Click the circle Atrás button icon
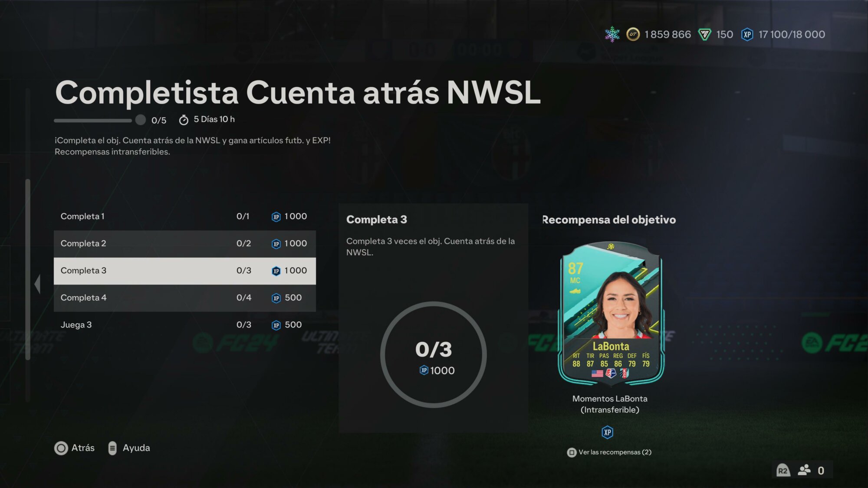This screenshot has height=488, width=868. (x=61, y=448)
